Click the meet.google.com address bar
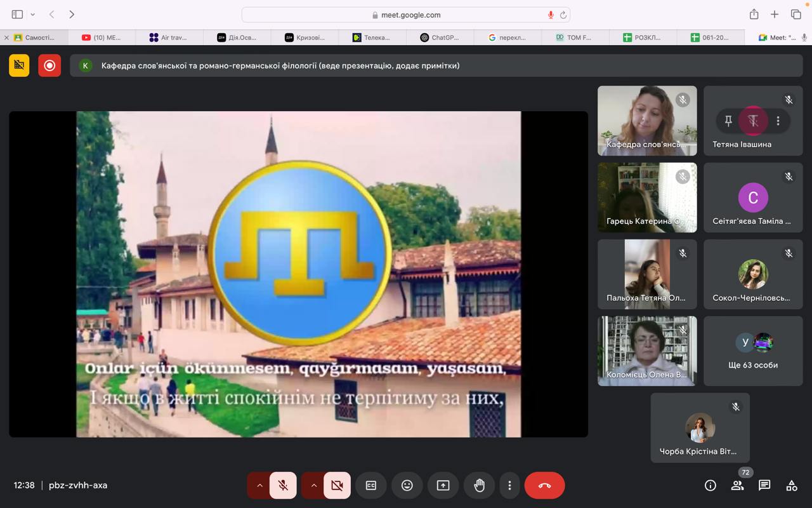 click(406, 15)
